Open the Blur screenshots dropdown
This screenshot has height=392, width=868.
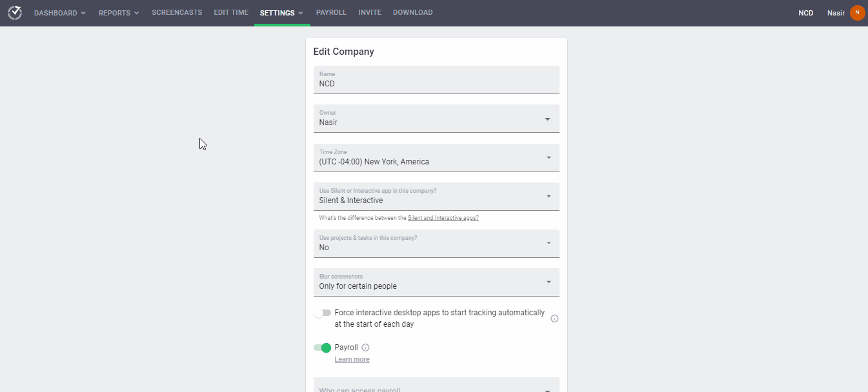tap(436, 282)
